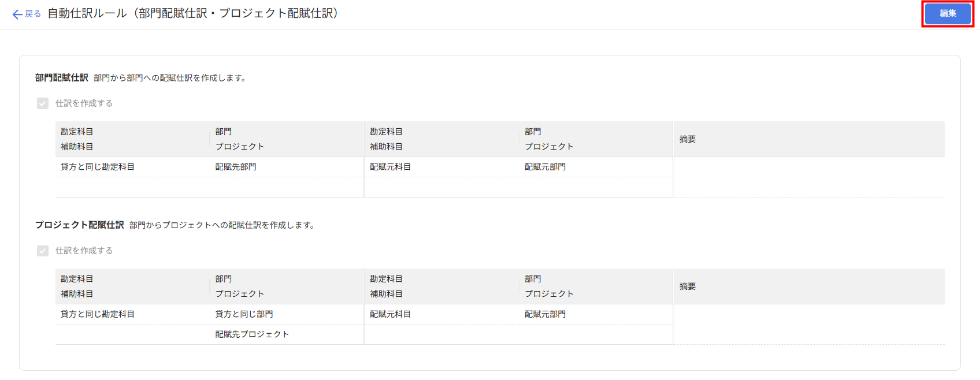Click the 部門配賦仕訳 section heading
980x380 pixels.
62,77
